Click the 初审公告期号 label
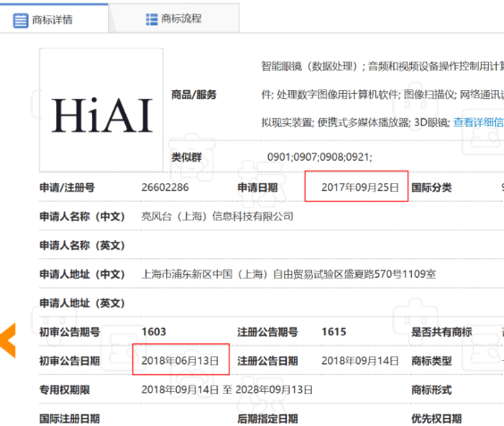 [x=70, y=331]
